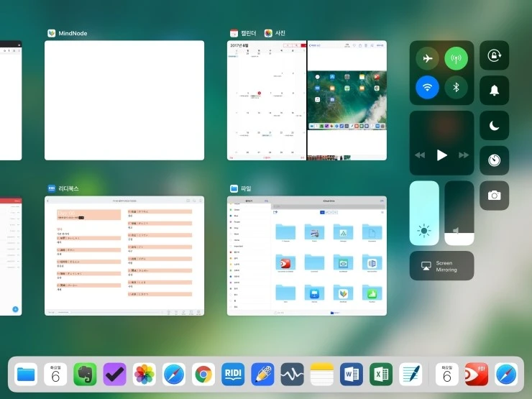Image resolution: width=532 pixels, height=399 pixels.
Task: Open the waveform recorder app in dock
Action: tap(292, 375)
